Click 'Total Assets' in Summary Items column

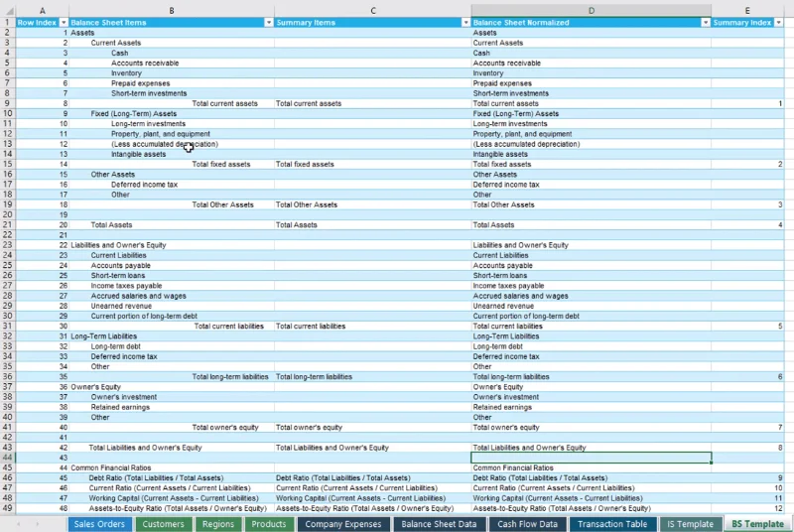pos(296,224)
